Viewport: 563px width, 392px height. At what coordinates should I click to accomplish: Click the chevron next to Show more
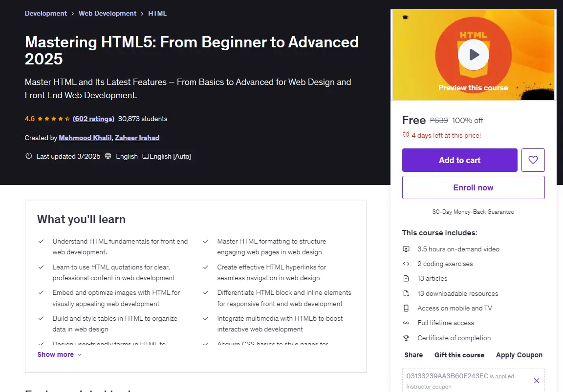tap(80, 355)
